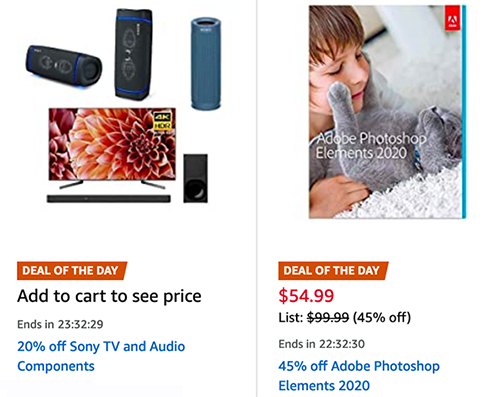Click the (45% off) discount label
Image resolution: width=500 pixels, height=397 pixels.
click(x=382, y=317)
